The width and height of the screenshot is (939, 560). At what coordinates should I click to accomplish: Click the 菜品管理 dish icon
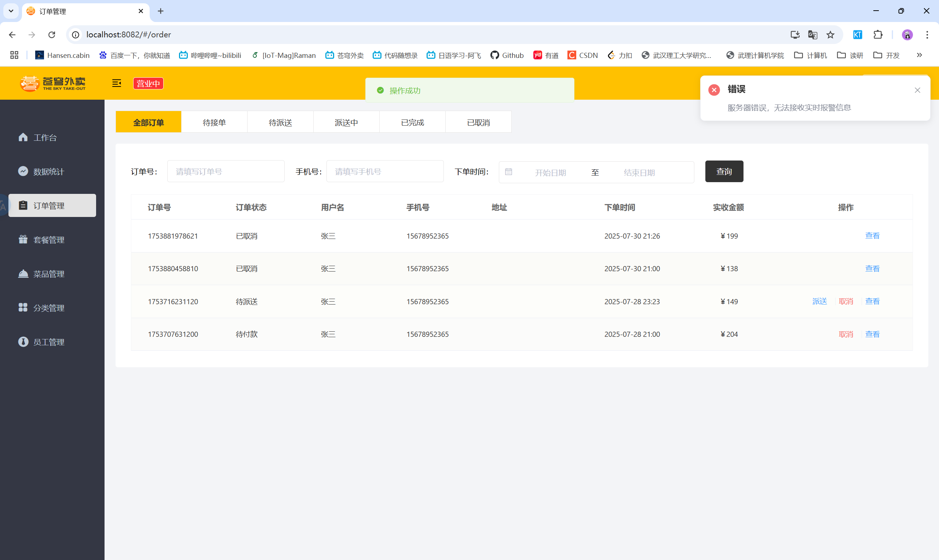point(23,273)
